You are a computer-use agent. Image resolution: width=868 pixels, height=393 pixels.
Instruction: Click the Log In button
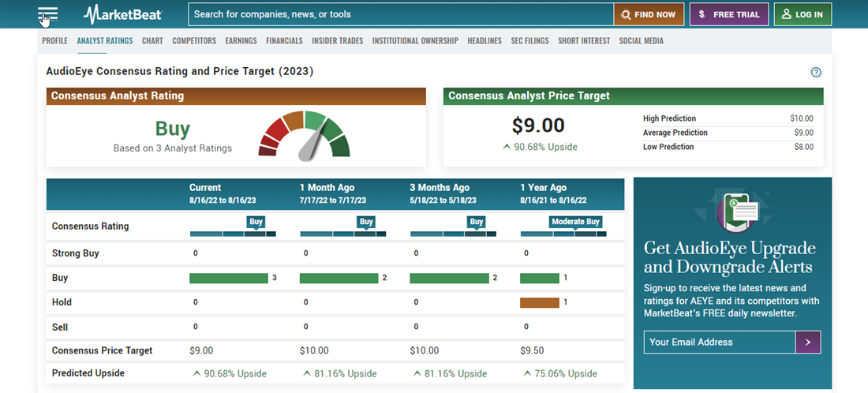tap(803, 14)
